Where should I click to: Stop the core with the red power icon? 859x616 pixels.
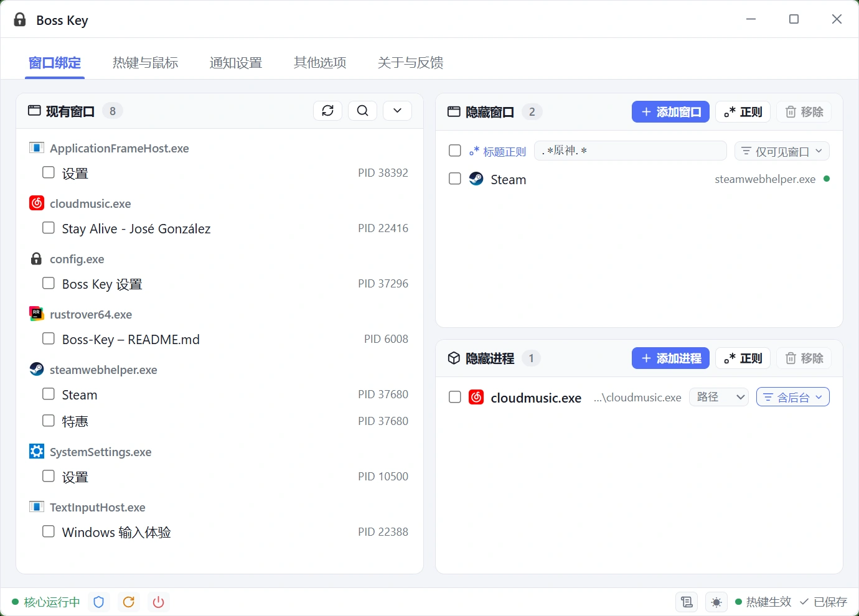pos(159,602)
